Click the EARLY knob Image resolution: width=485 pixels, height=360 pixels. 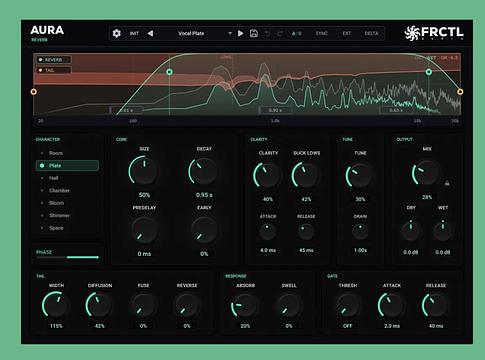click(204, 230)
